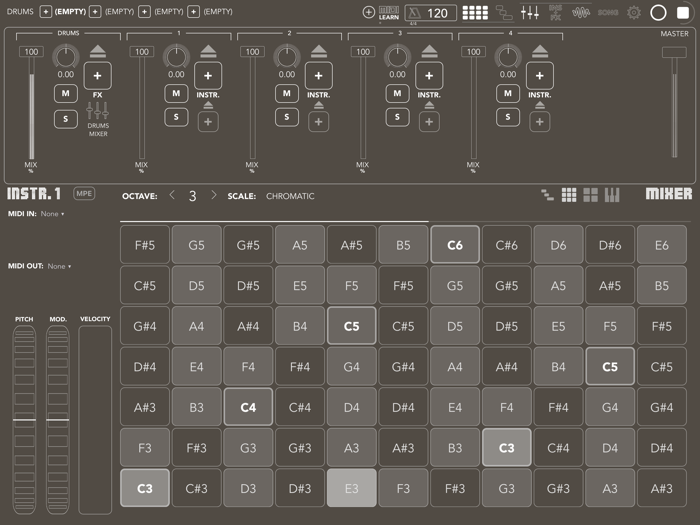Mute channel 1
This screenshot has height=525, width=700.
176,93
